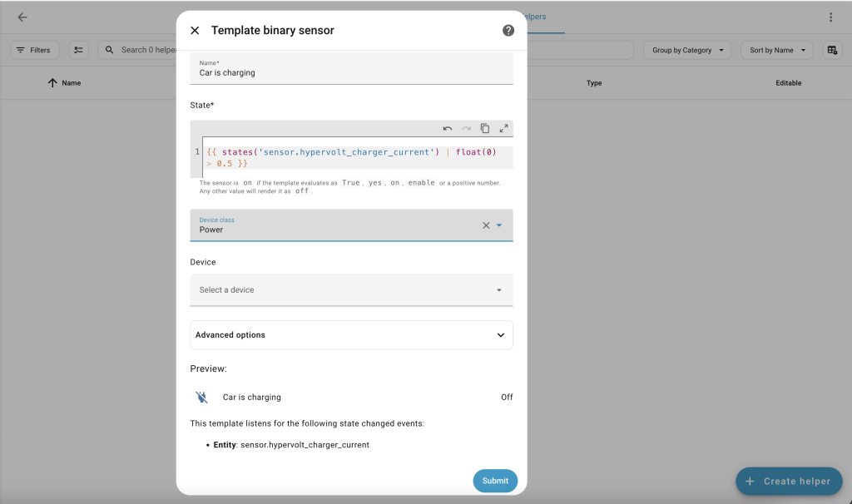Go back with the arrow icon

pos(22,17)
